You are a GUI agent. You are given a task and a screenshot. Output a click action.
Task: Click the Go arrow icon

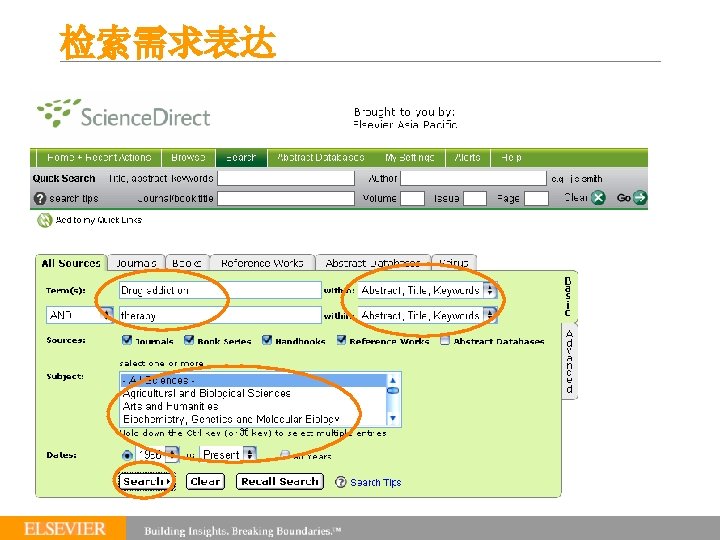coord(640,197)
